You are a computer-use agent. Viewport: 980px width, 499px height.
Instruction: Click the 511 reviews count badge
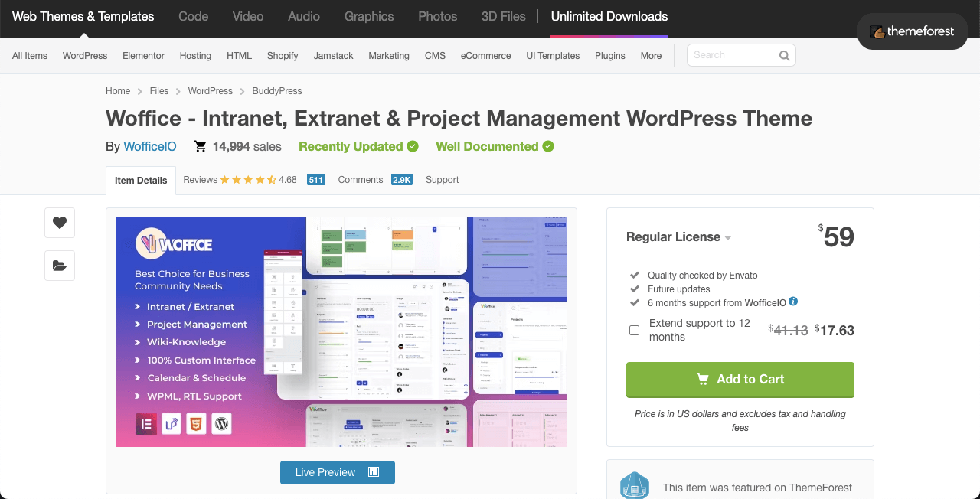[x=316, y=180]
